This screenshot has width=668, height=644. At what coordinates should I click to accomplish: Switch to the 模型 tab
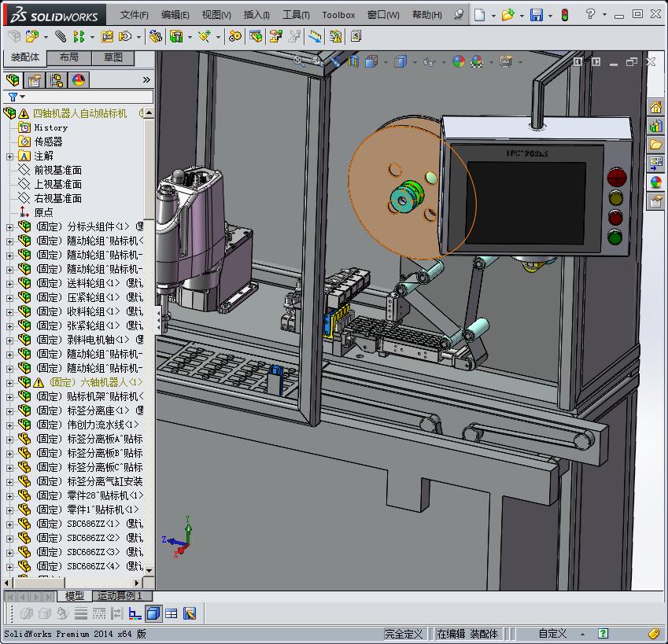click(x=75, y=596)
